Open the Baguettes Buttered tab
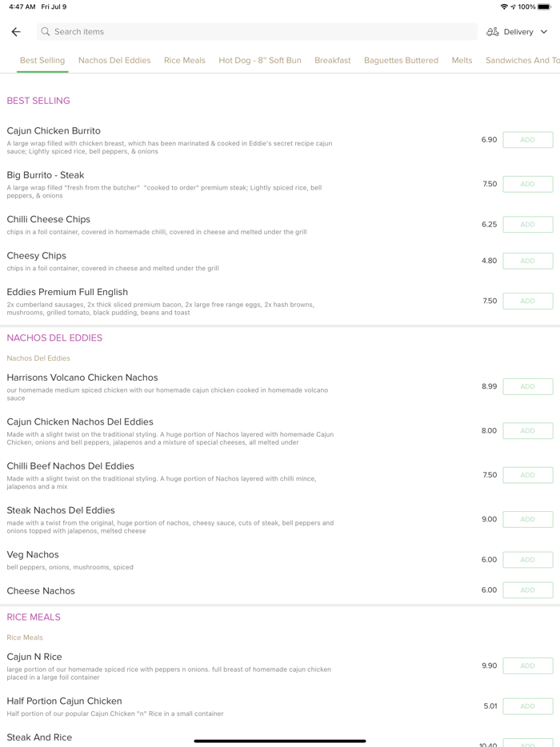This screenshot has height=747, width=560. click(401, 60)
